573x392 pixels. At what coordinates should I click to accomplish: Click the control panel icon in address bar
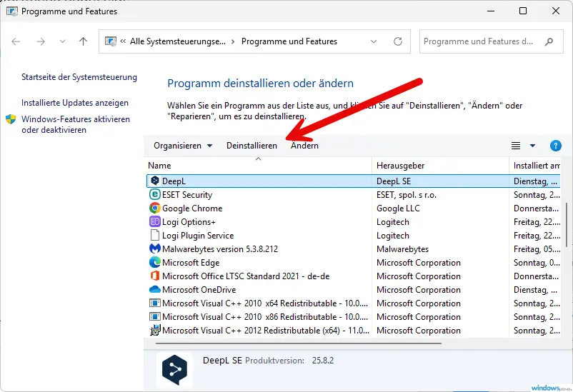click(x=110, y=41)
